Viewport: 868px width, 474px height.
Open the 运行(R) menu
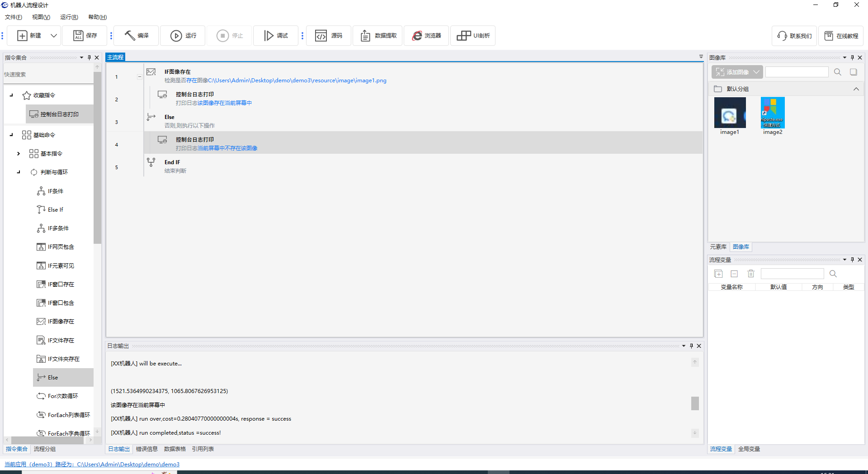pos(69,17)
